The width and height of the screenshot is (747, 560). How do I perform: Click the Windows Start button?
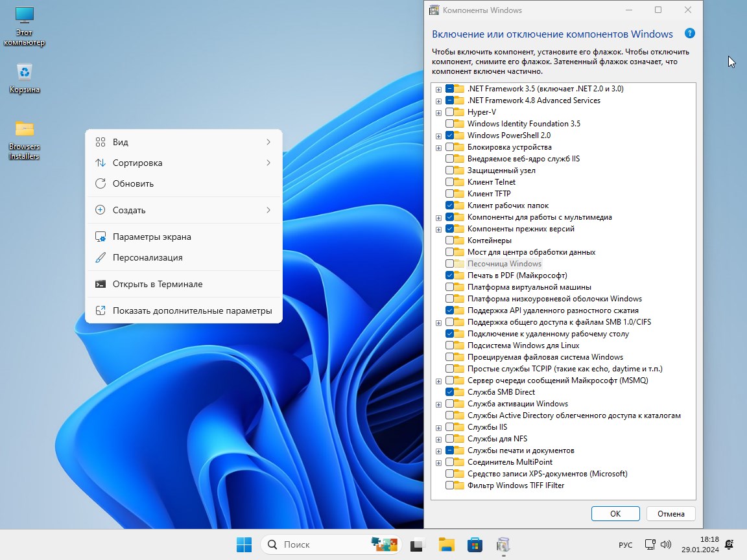coord(244,544)
